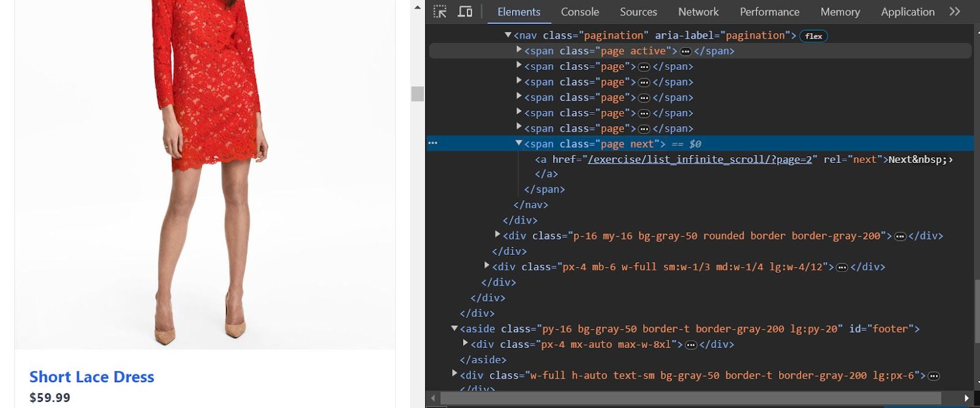Expand ellipsis in px-4 mb-6 div row
980x408 pixels.
coord(842,268)
